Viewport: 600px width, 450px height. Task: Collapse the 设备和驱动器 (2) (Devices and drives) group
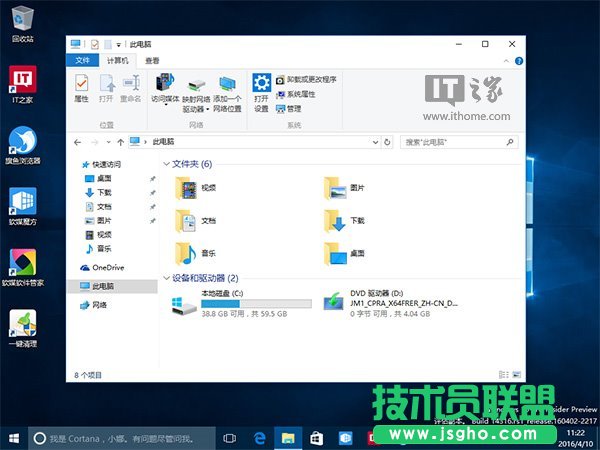pos(166,278)
